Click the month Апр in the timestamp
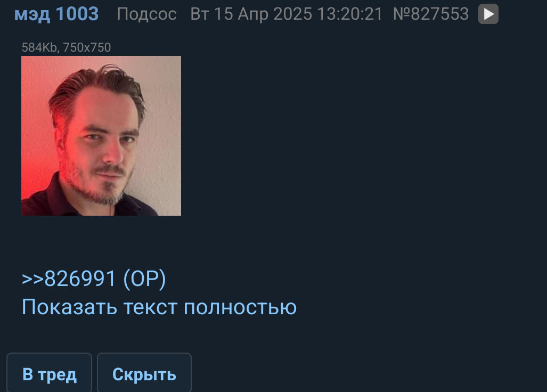547x392 pixels. point(254,15)
